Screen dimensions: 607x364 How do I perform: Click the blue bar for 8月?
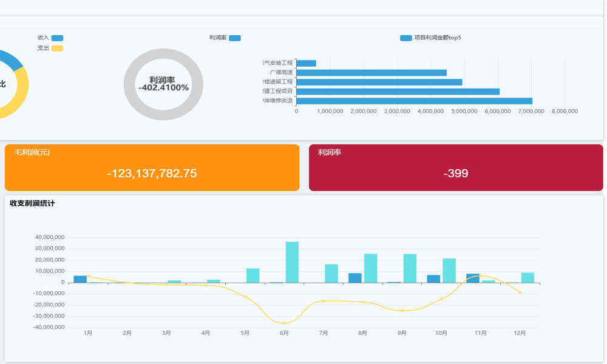point(355,278)
